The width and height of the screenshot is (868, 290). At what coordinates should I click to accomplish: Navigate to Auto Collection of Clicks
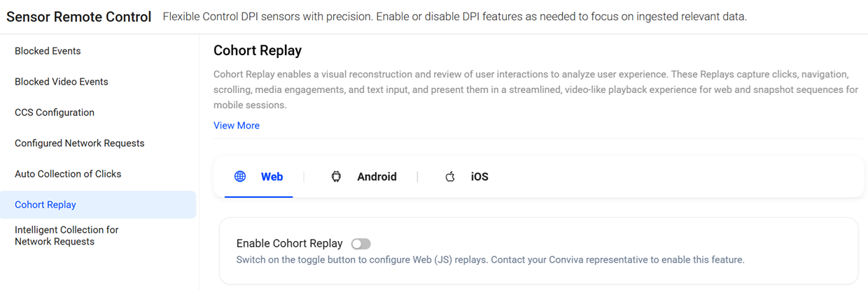tap(68, 174)
